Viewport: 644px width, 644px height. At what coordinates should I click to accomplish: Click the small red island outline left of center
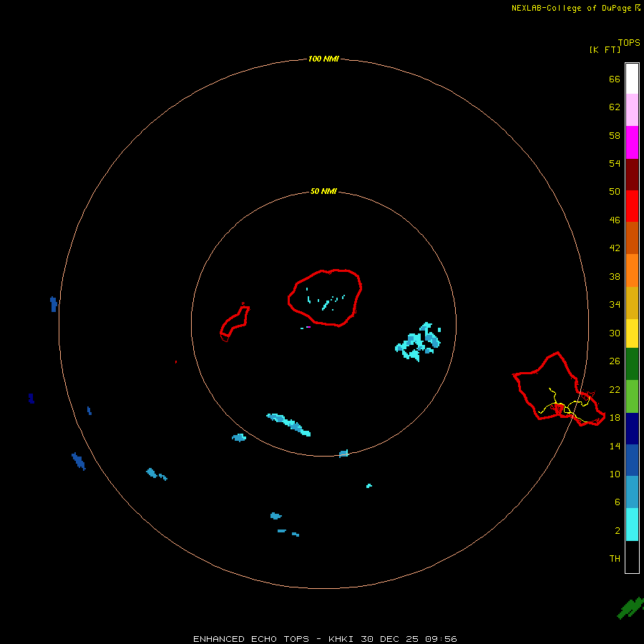tap(235, 322)
